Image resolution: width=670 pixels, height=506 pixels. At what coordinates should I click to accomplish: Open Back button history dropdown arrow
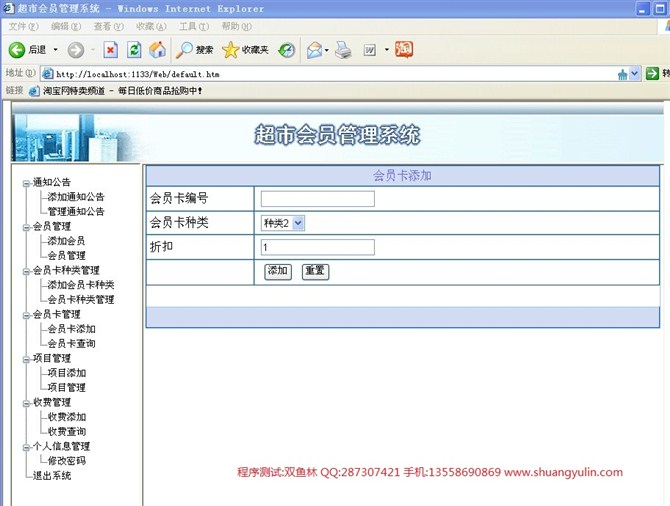coord(56,50)
